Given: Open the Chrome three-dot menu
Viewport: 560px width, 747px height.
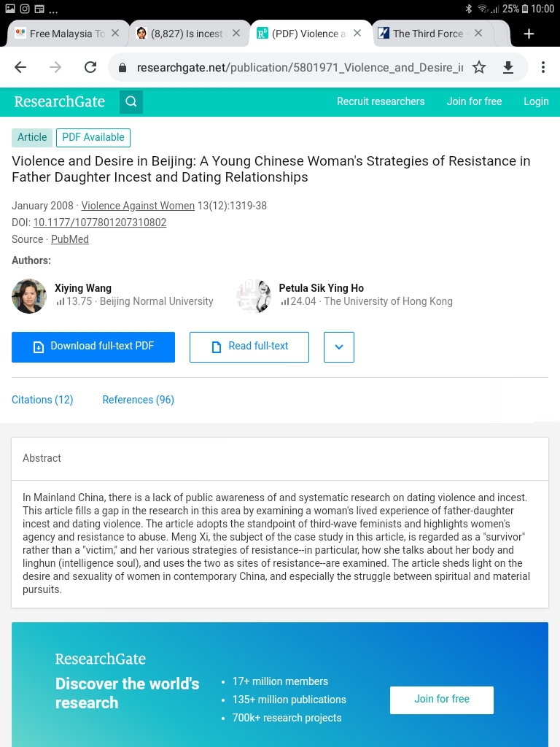Looking at the screenshot, I should (543, 67).
